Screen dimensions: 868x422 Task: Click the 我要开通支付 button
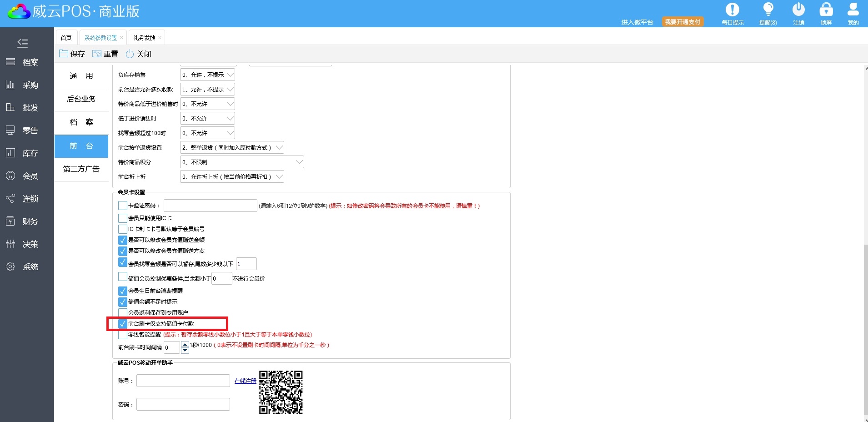tap(682, 22)
